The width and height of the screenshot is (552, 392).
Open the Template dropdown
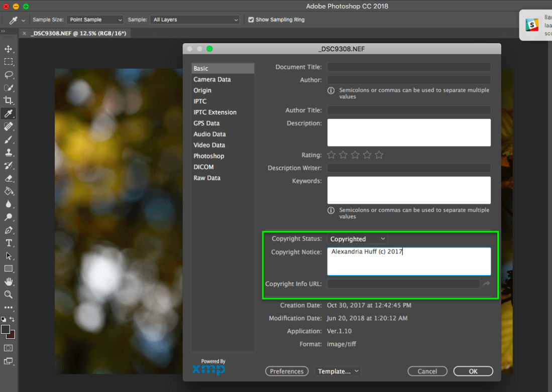click(338, 371)
